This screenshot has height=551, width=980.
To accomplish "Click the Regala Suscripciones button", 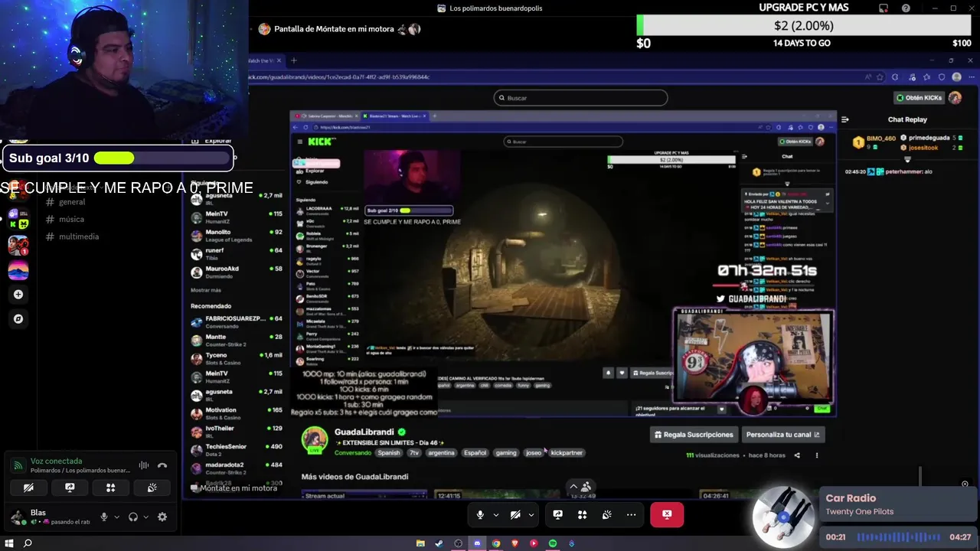I will pyautogui.click(x=694, y=435).
